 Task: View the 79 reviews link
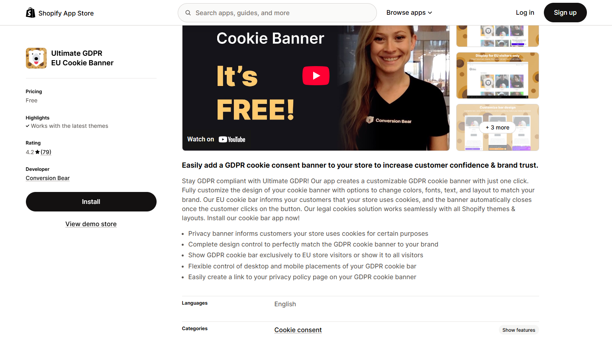46,152
